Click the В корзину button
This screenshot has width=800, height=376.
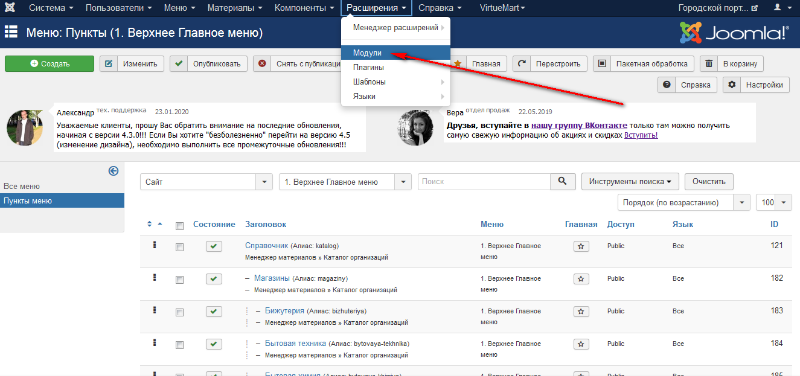(732, 64)
